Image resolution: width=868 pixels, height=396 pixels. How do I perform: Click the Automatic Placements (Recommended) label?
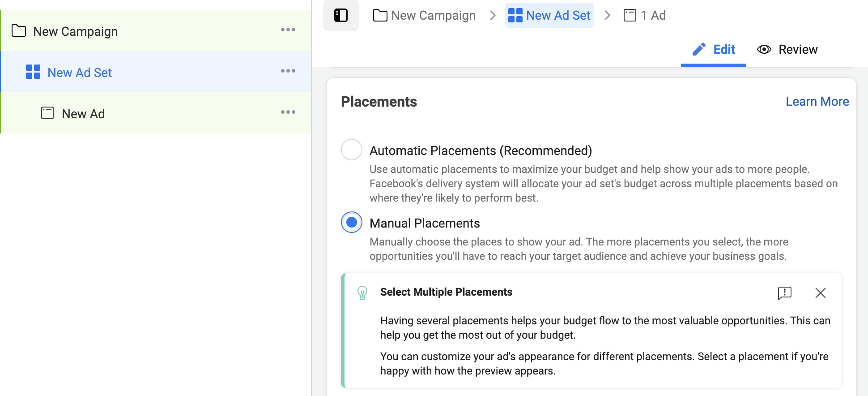481,151
